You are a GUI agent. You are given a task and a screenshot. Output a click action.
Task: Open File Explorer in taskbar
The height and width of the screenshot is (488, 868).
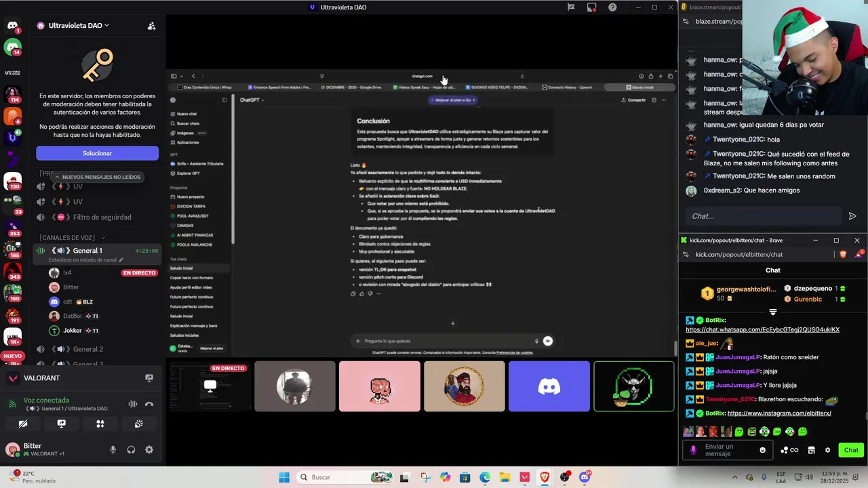click(505, 477)
